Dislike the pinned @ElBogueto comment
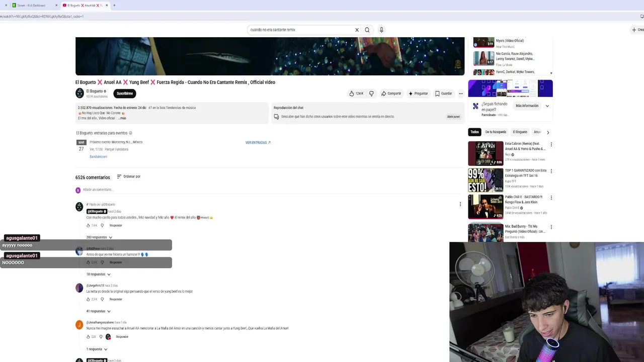The image size is (644, 362). (x=103, y=225)
